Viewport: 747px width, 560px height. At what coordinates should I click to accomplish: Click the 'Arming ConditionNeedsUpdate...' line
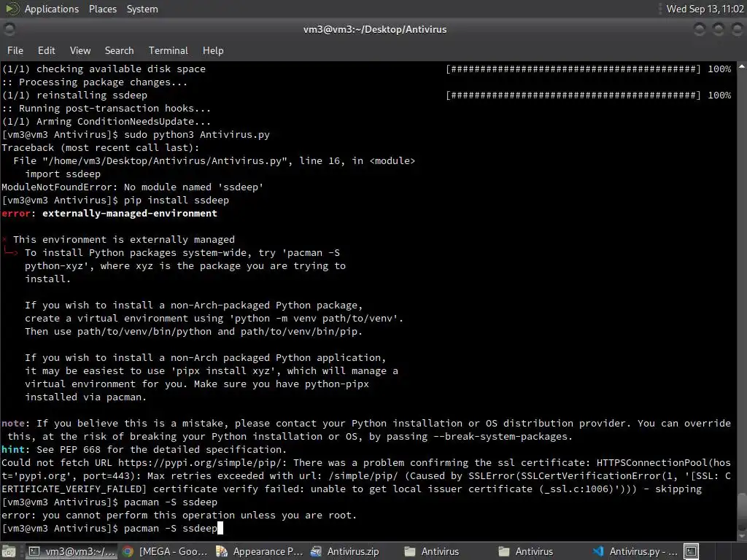point(106,122)
